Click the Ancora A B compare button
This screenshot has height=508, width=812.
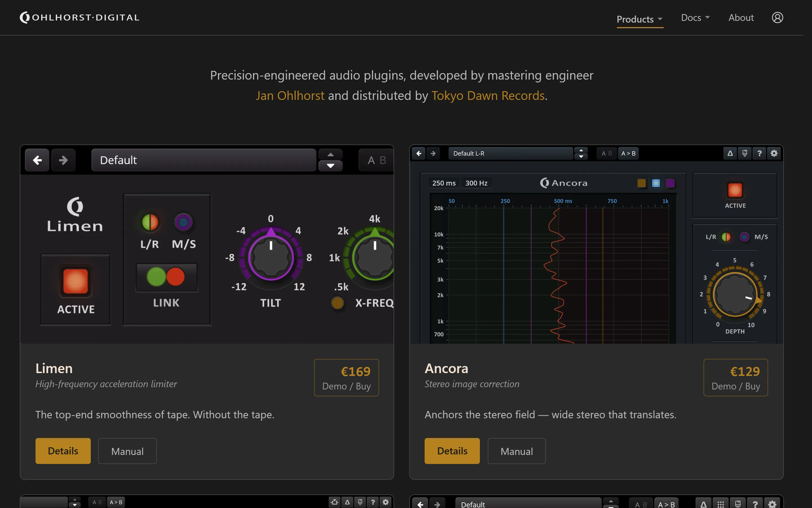pyautogui.click(x=607, y=153)
